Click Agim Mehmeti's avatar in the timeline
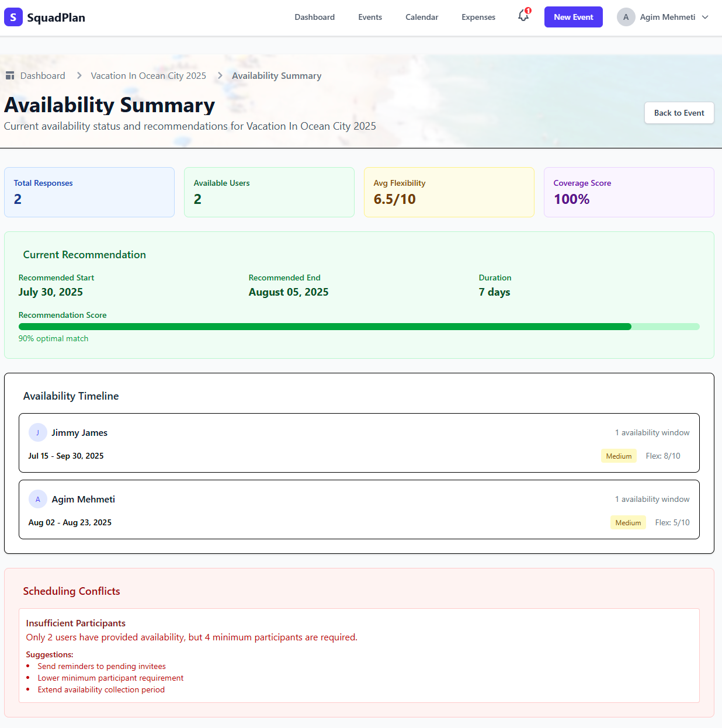The image size is (722, 728). (38, 499)
